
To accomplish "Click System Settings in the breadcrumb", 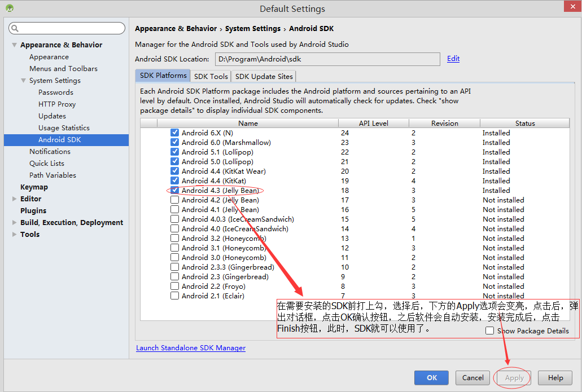I will 253,29.
